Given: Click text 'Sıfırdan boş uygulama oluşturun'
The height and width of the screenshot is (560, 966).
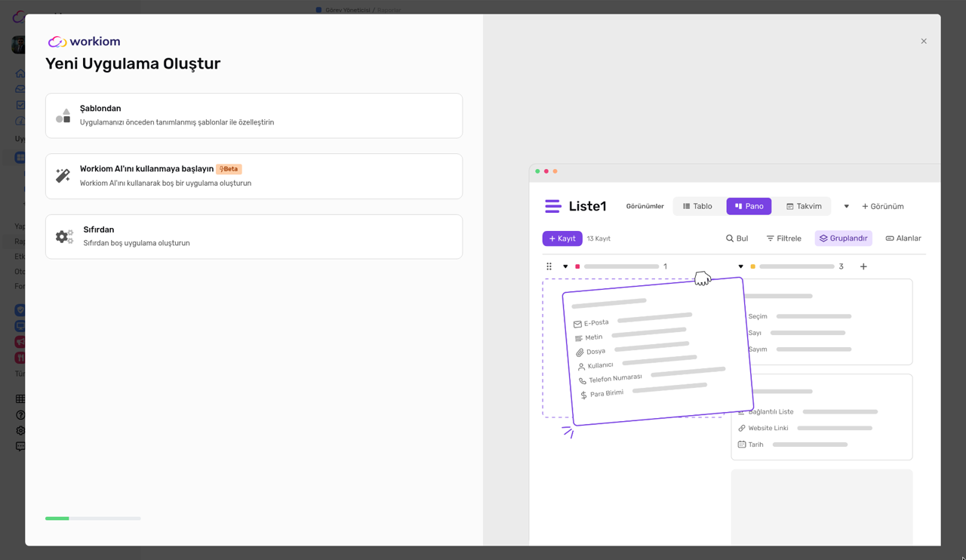Looking at the screenshot, I should coord(137,243).
